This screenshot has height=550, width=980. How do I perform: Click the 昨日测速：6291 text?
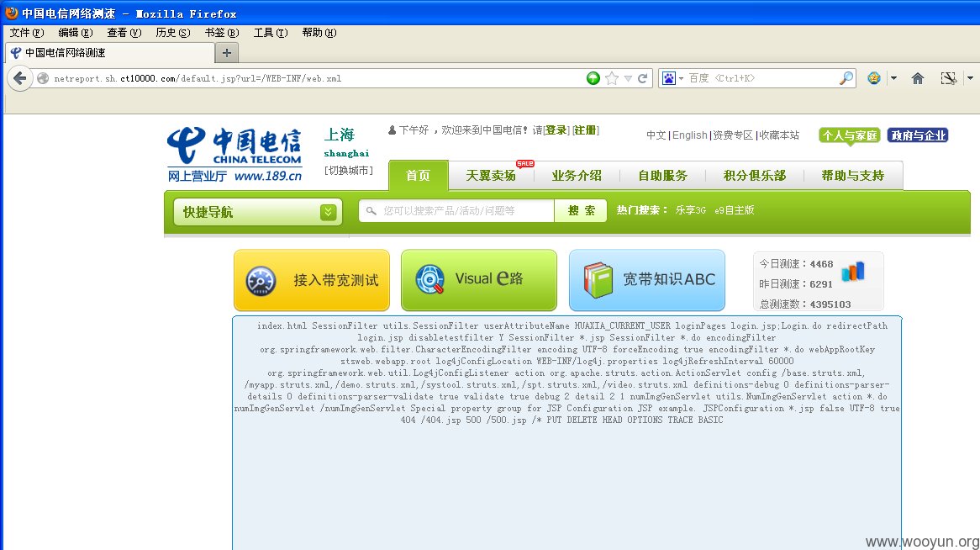pos(796,284)
